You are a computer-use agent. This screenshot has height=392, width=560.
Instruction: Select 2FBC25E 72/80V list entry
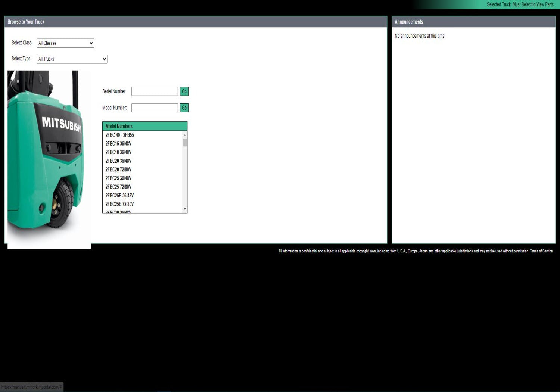119,204
